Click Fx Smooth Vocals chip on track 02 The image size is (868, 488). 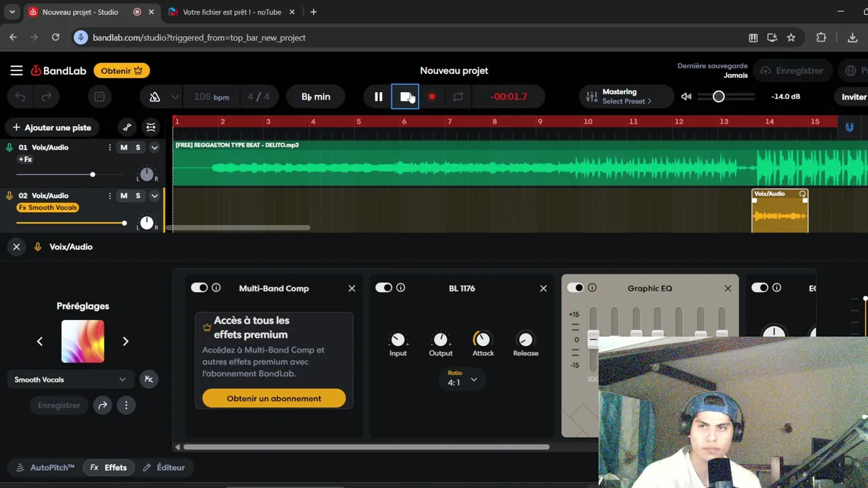[x=47, y=208]
